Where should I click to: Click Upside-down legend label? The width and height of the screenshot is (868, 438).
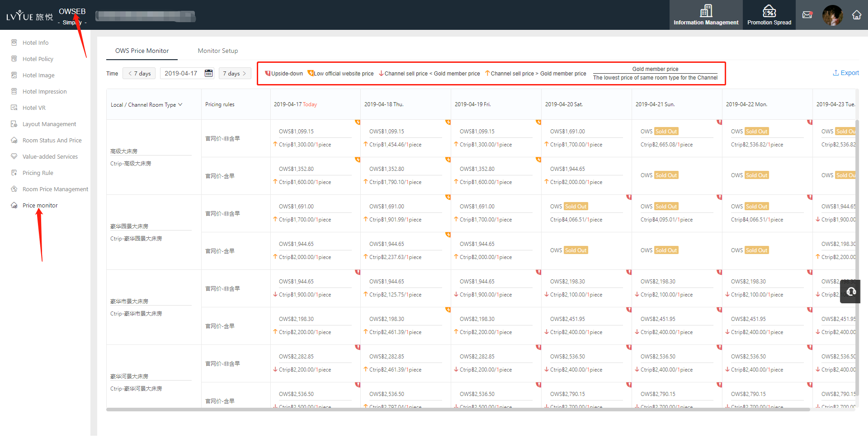point(287,74)
